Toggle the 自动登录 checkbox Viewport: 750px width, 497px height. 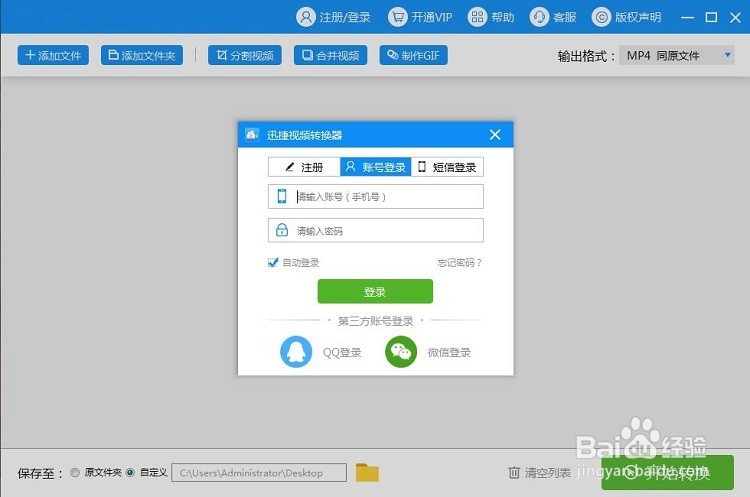(273, 262)
